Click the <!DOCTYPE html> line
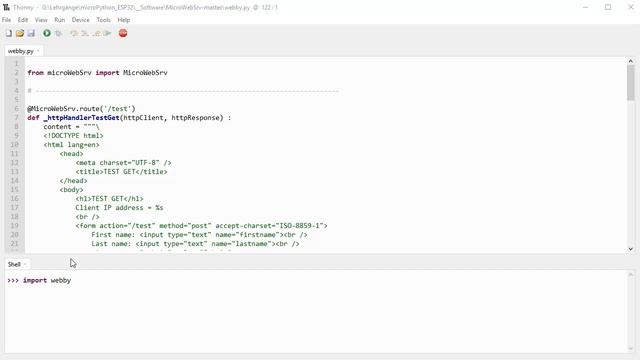Viewport: 640px width, 360px height. (73, 136)
